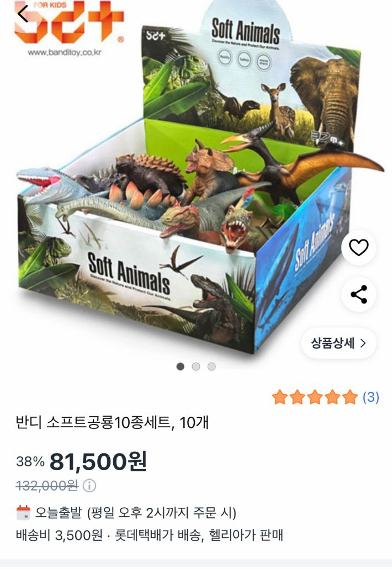This screenshot has width=392, height=569.
Task: Click the 52+ For Kids logo
Action: (69, 22)
